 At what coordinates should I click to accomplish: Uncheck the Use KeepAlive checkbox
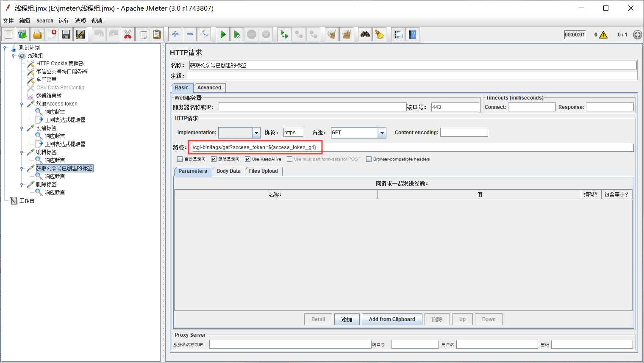point(248,159)
